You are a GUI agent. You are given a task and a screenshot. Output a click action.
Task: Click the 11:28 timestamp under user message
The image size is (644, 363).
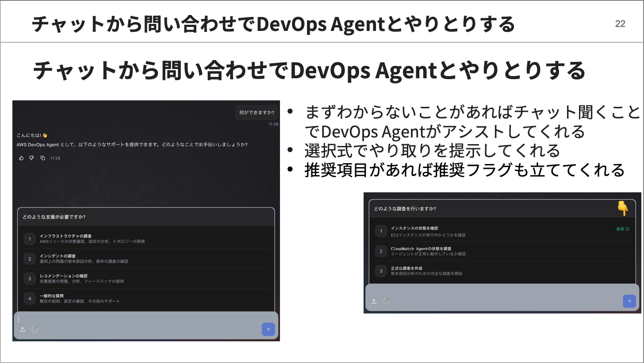pos(273,124)
